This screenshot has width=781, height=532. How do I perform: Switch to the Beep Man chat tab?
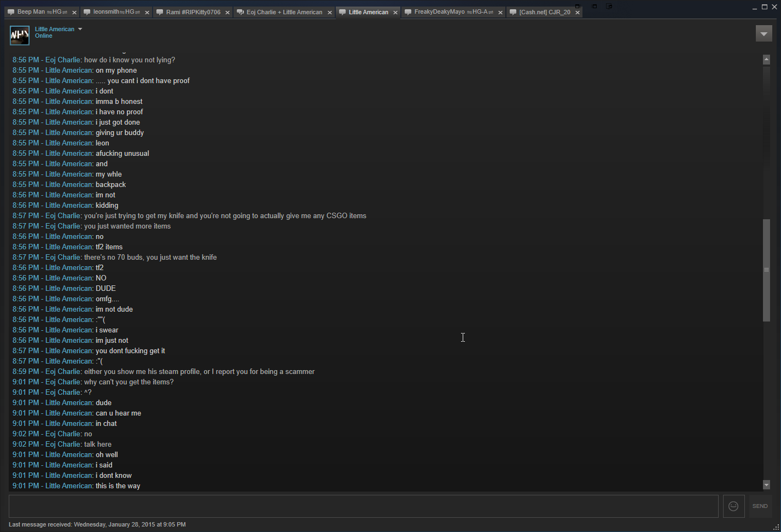tap(37, 12)
